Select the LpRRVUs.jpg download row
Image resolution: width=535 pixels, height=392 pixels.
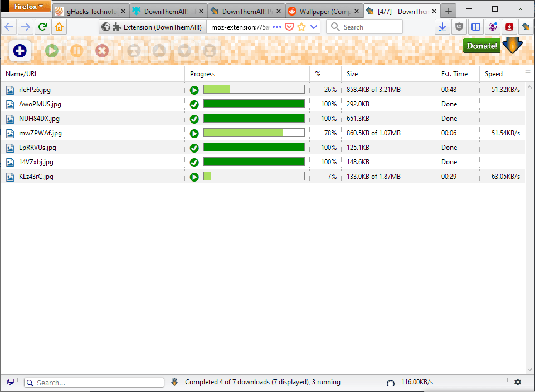click(x=262, y=148)
